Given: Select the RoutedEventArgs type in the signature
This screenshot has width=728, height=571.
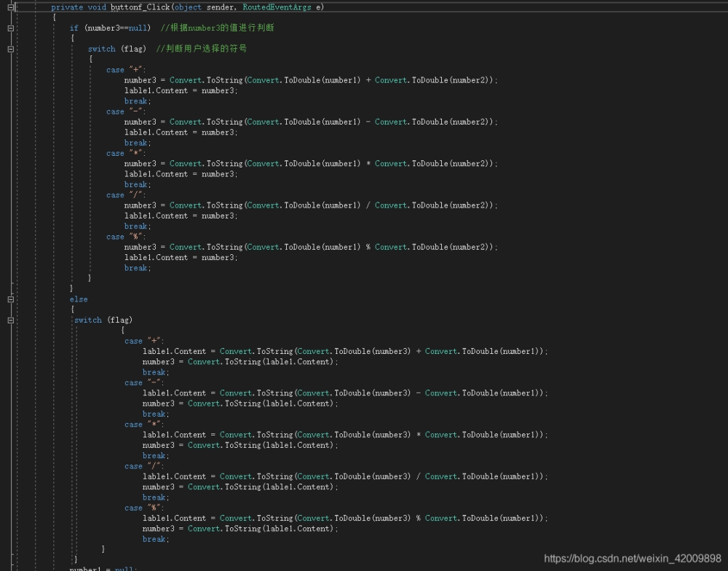Looking at the screenshot, I should [x=277, y=7].
